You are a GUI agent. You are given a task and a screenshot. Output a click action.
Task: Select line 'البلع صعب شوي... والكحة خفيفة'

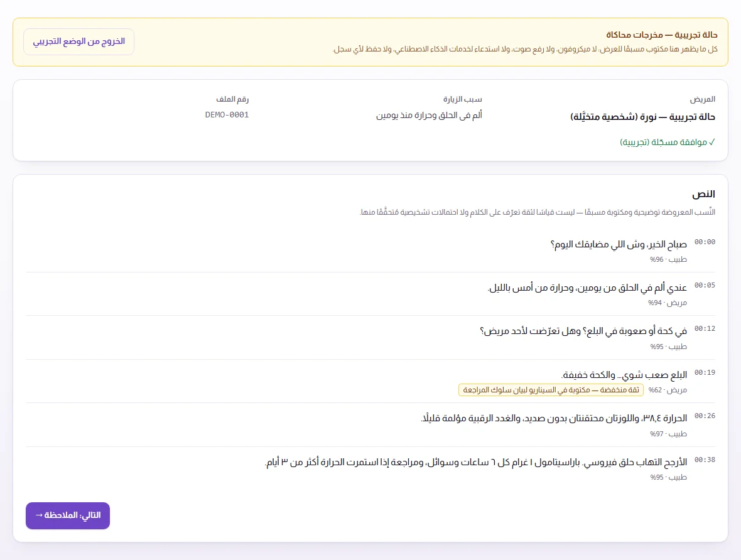pos(624,375)
